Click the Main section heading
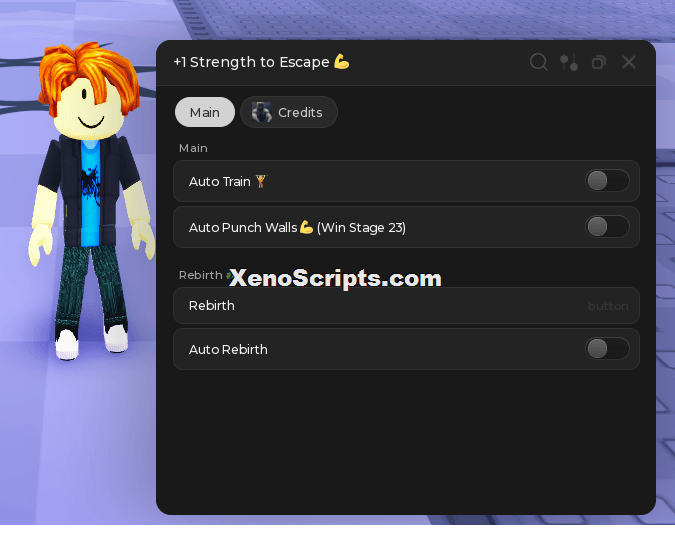Screen dimensions: 675x555 (193, 148)
